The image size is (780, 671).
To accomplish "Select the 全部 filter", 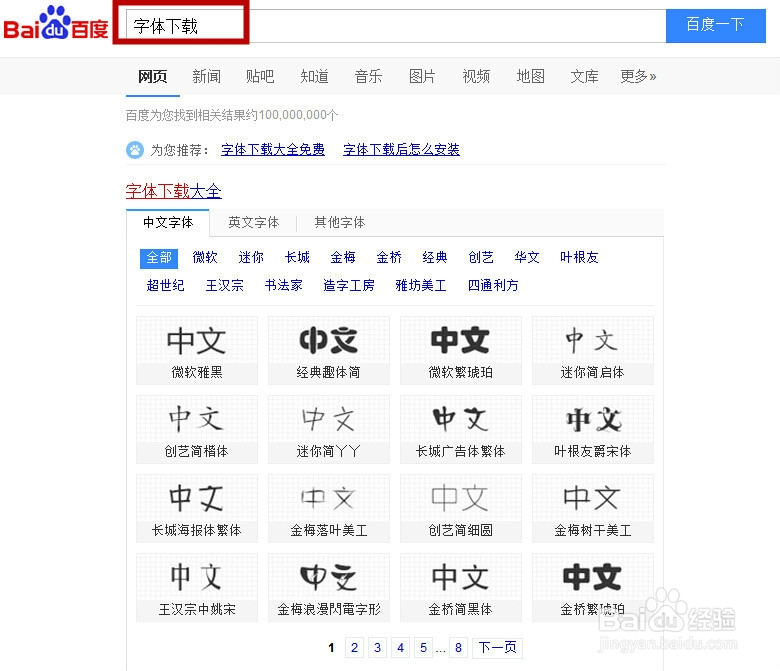I will (x=159, y=258).
